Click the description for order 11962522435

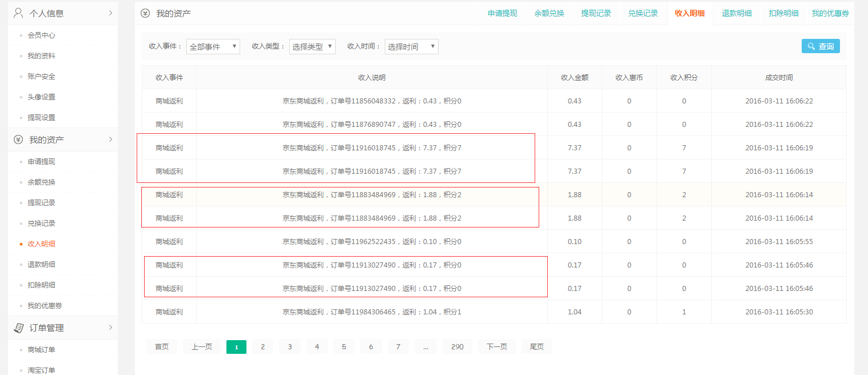[372, 241]
